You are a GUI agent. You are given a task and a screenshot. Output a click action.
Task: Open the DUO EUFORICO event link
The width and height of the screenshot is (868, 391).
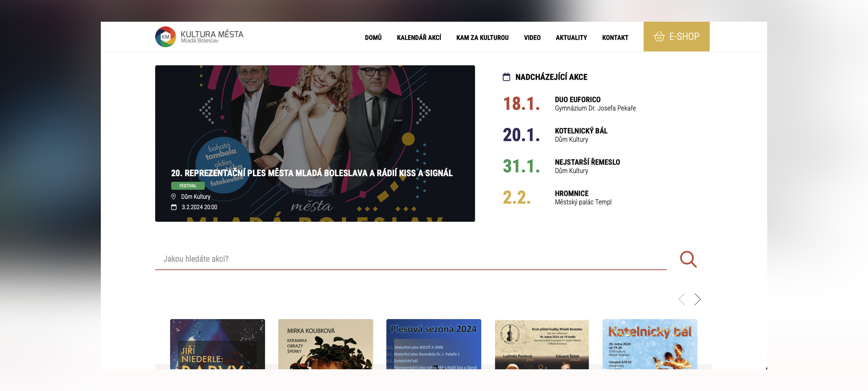(x=577, y=99)
